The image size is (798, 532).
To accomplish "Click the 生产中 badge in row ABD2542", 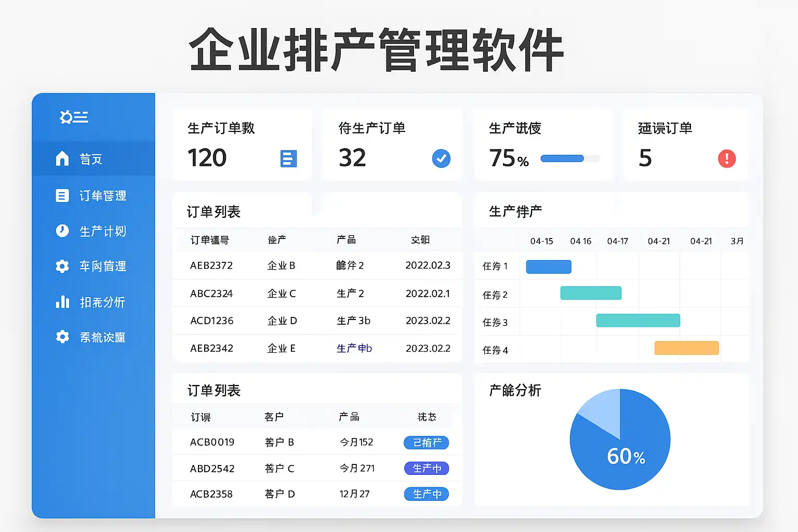I will click(426, 469).
